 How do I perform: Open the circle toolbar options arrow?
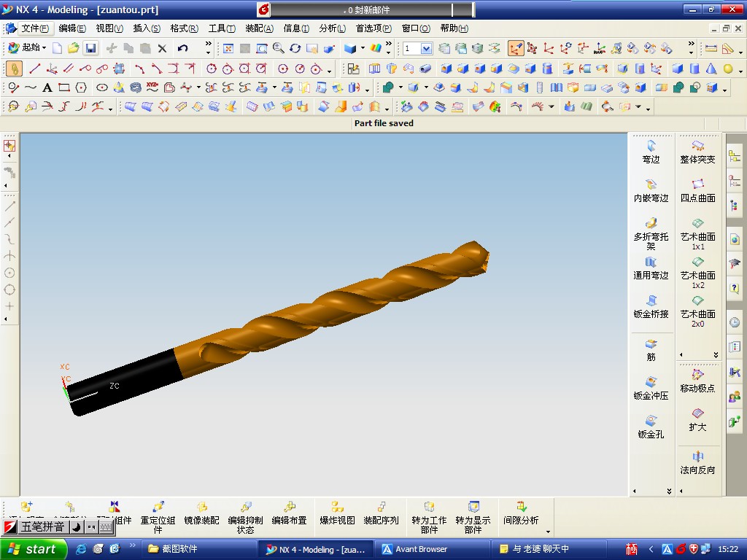(330, 71)
